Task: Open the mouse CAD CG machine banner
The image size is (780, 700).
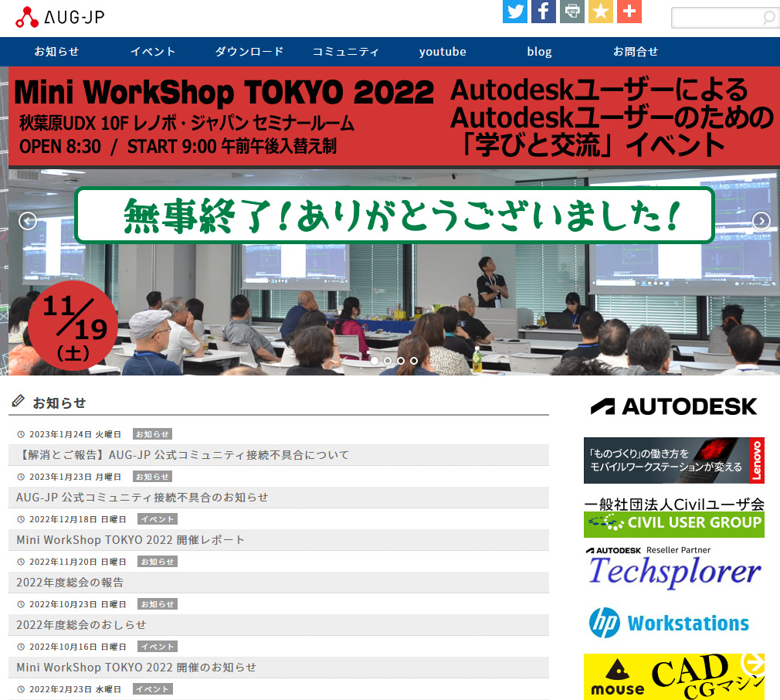Action: click(x=674, y=677)
